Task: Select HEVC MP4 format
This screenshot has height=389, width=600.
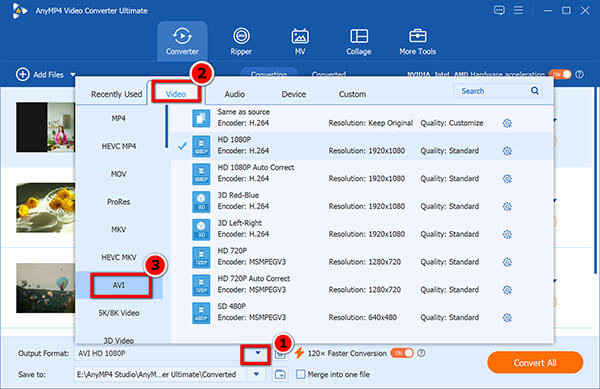Action: [119, 146]
